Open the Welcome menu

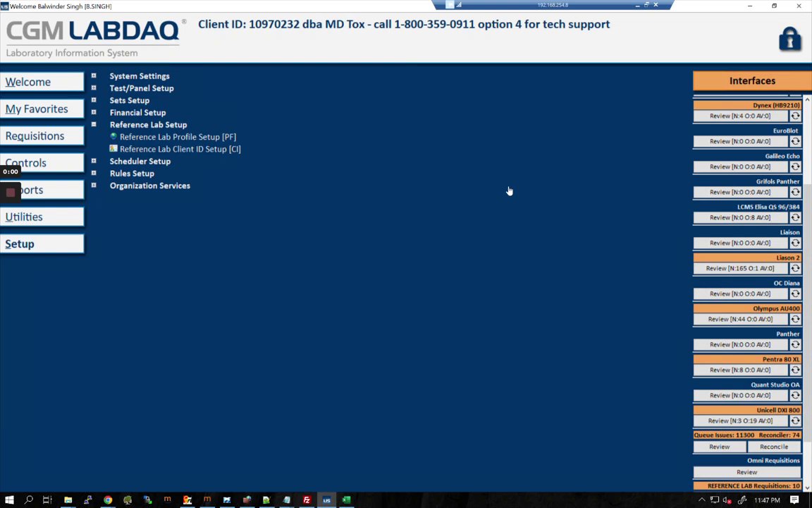(x=42, y=82)
